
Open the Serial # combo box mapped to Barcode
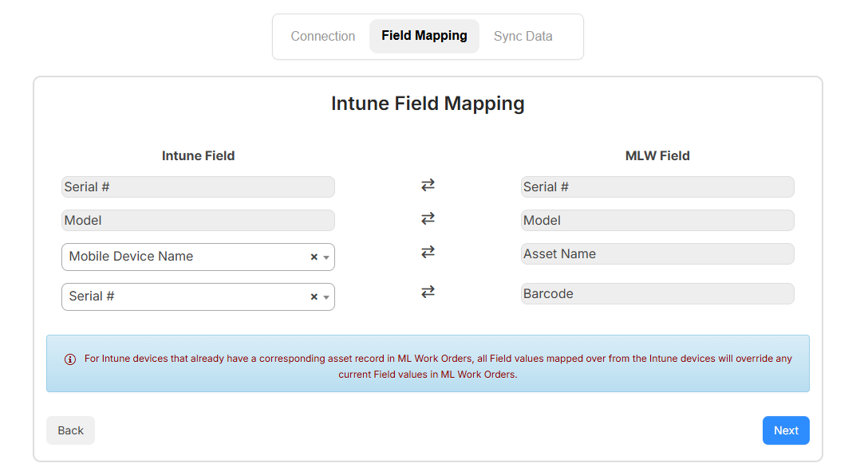pyautogui.click(x=198, y=296)
